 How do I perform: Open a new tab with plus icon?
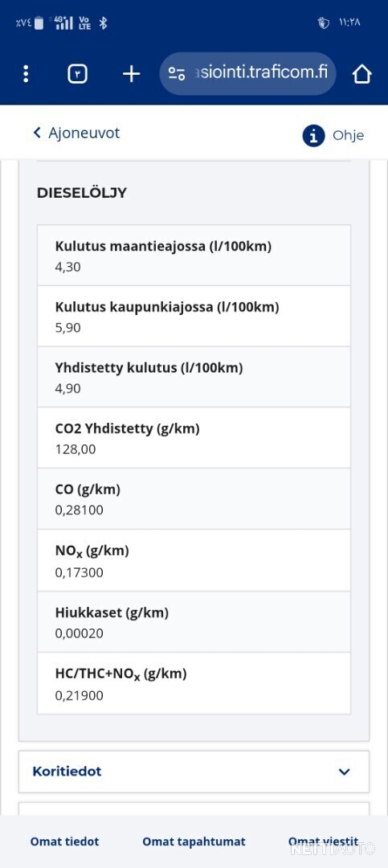pyautogui.click(x=131, y=74)
